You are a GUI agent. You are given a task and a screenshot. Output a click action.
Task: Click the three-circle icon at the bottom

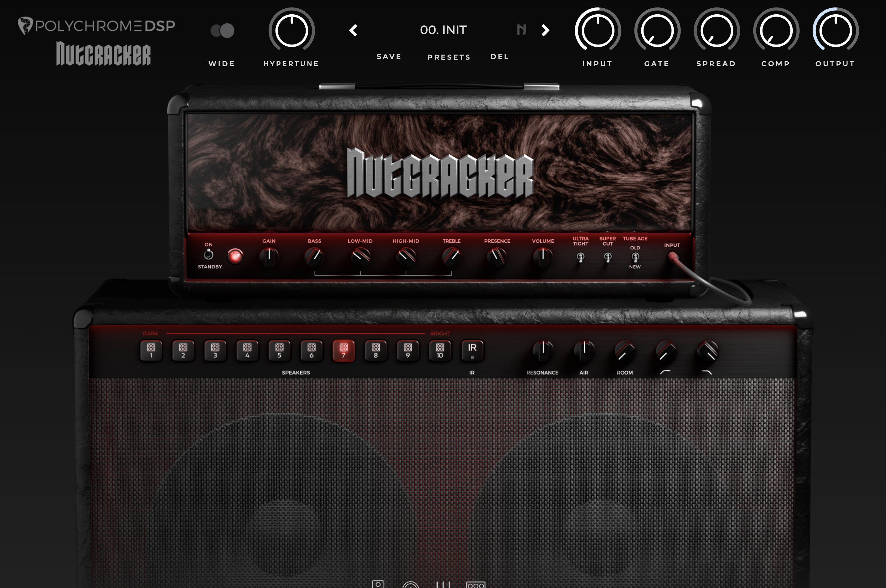476,584
